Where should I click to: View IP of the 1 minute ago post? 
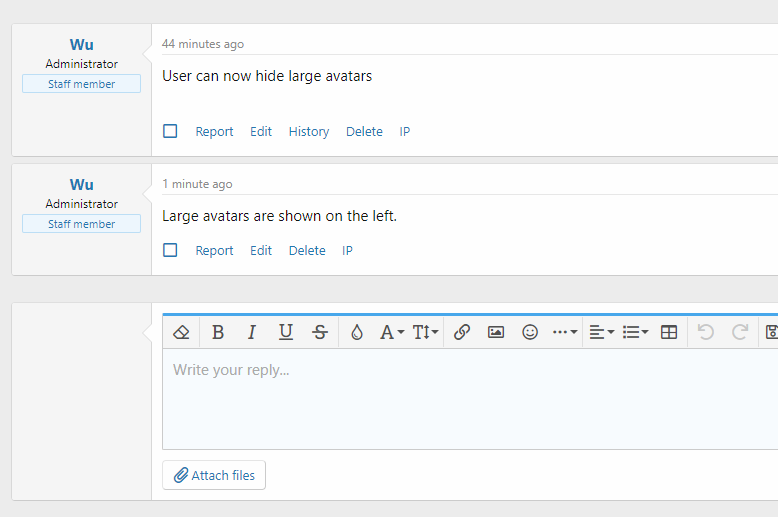347,251
